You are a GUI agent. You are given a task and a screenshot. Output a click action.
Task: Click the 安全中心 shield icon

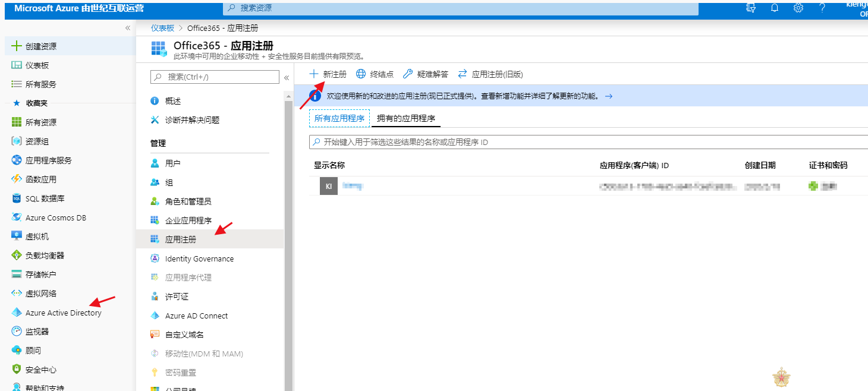(x=17, y=370)
